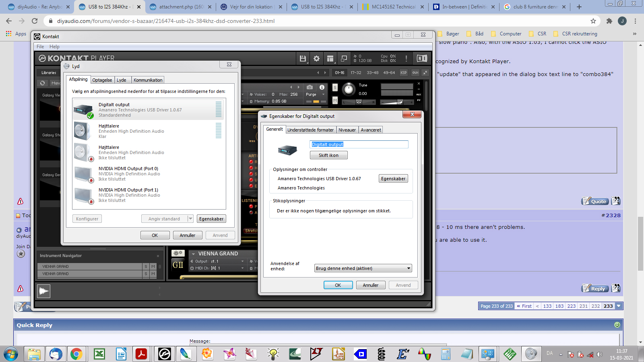Click the rack minimize arrows icon
Viewport: 644px width, 362px height.
pos(426,72)
